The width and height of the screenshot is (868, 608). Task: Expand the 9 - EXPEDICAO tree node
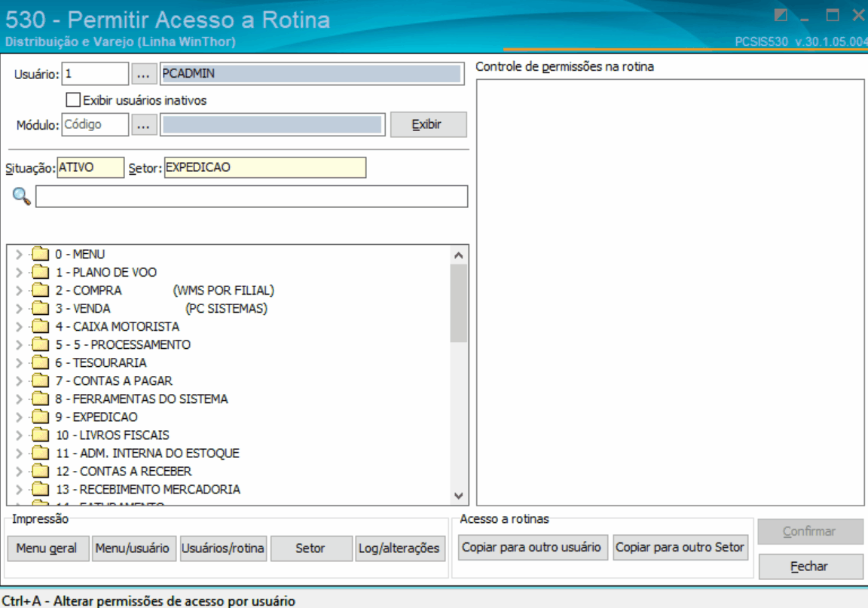coord(19,417)
